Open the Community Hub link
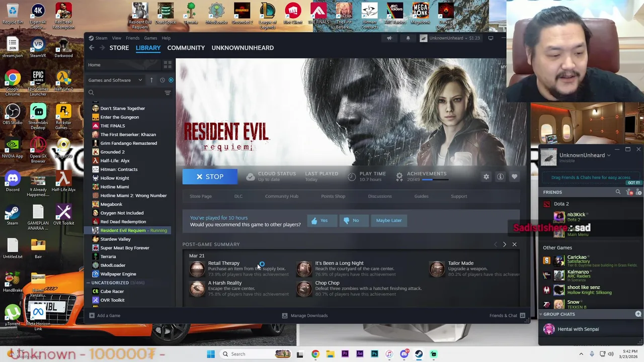644x362 pixels. pyautogui.click(x=282, y=196)
